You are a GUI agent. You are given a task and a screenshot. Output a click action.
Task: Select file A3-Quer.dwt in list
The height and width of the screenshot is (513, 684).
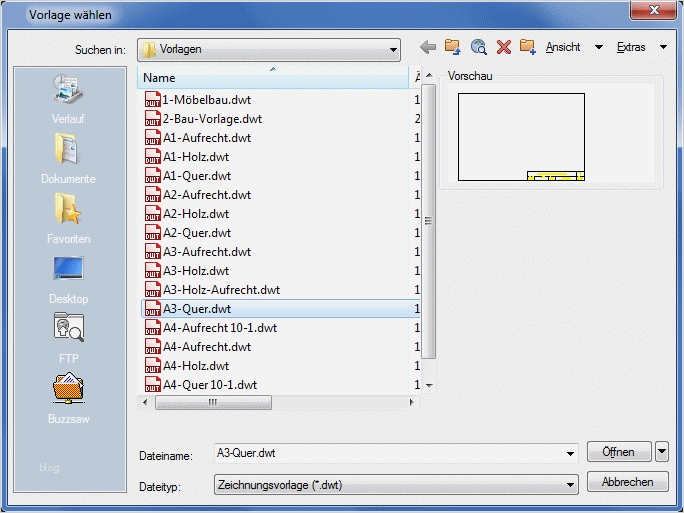(280, 308)
